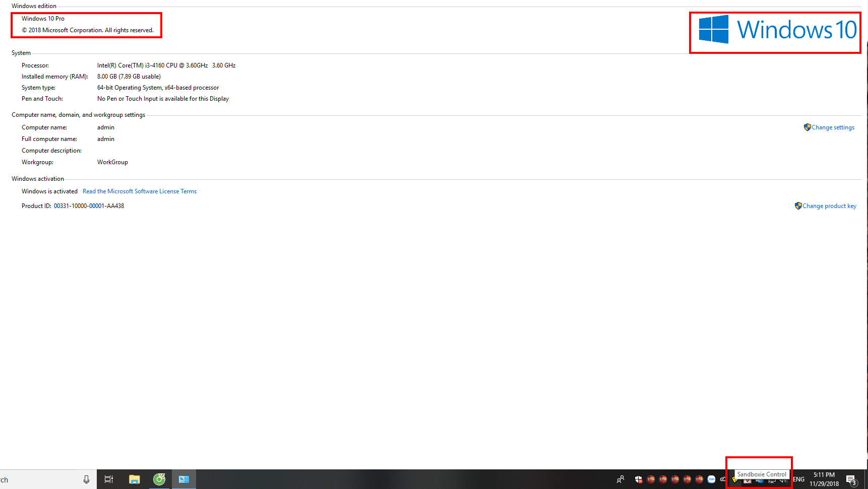The height and width of the screenshot is (489, 868).
Task: Click the 8.00 GB installed memory value
Action: click(x=129, y=77)
